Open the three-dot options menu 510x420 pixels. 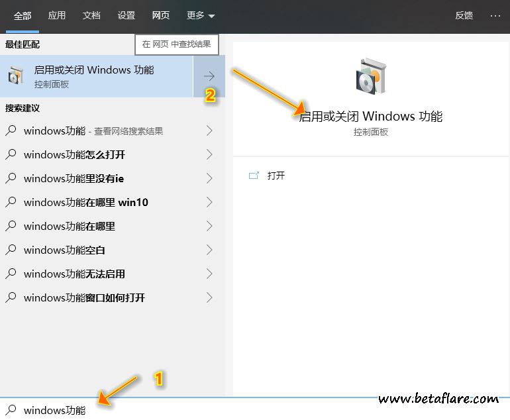click(495, 16)
